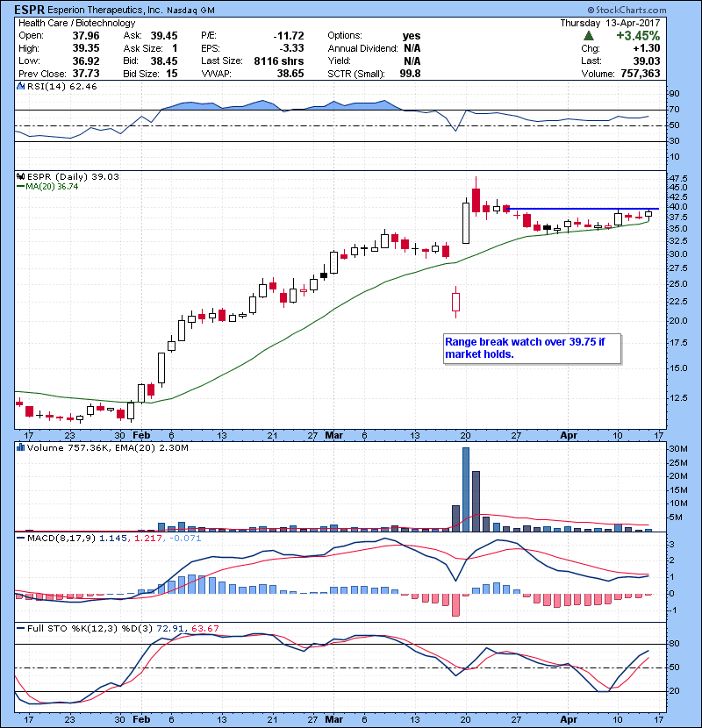
Task: Click the MACD values 1.145, 1.217, -0.071
Action: (150, 539)
